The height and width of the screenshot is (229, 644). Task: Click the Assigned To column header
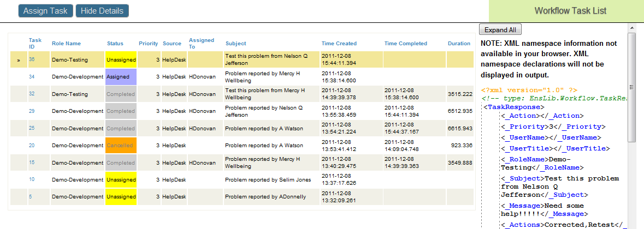point(202,43)
